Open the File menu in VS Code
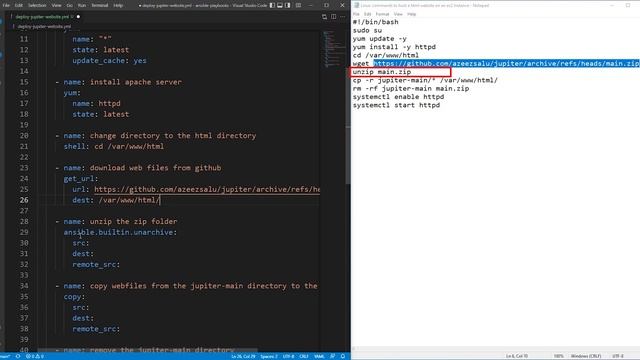The image size is (640, 360). tap(6, 5)
